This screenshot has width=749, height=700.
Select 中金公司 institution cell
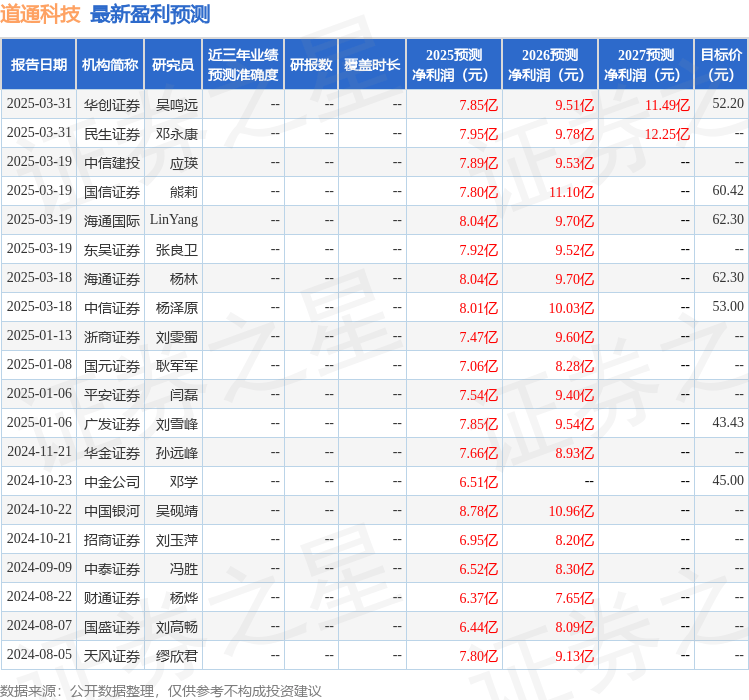[112, 482]
